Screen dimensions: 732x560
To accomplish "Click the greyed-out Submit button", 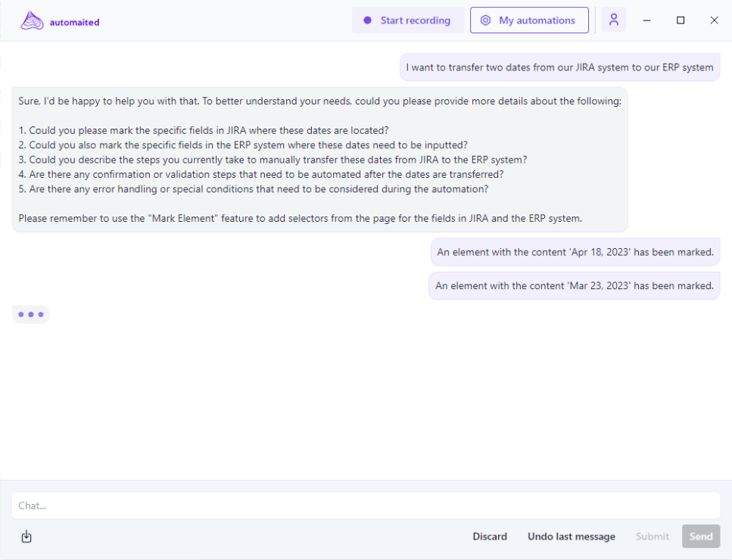I will coord(653,537).
